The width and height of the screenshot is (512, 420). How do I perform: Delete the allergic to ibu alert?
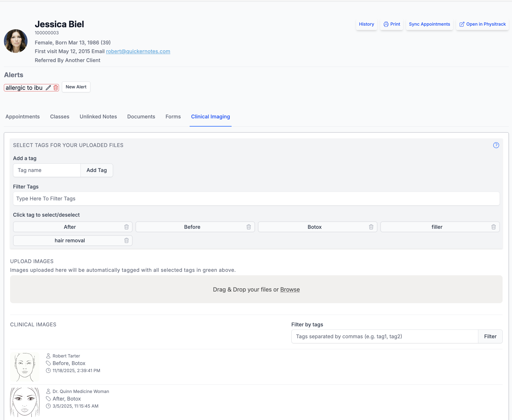[x=56, y=87]
